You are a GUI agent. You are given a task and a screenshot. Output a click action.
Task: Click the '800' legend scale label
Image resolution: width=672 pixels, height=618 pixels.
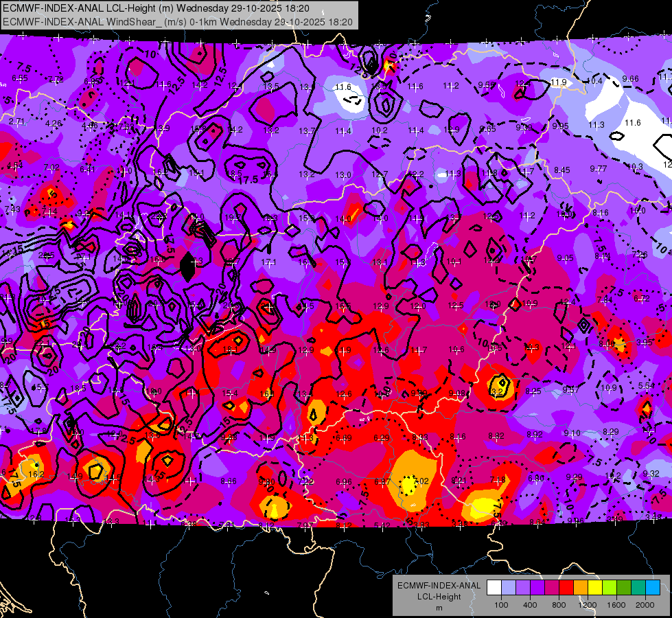559,605
